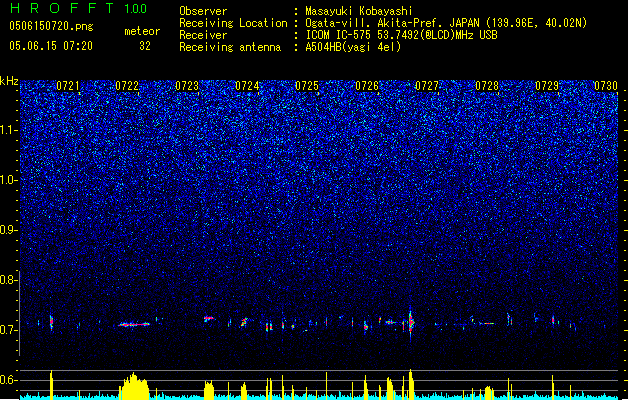The width and height of the screenshot is (629, 400).
Task: Select receiver text ICOM IC-575 53.7492 MHz USB
Action: tap(401, 35)
